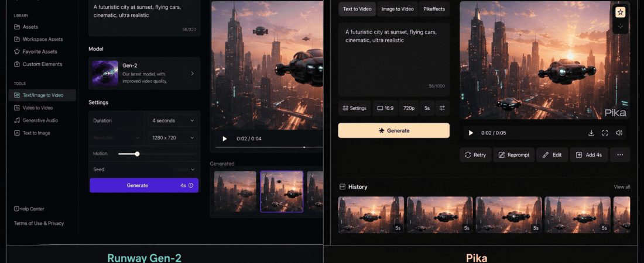Viewport: 644px width, 263px height.
Task: Switch to Pikaffects tab
Action: pos(434,9)
